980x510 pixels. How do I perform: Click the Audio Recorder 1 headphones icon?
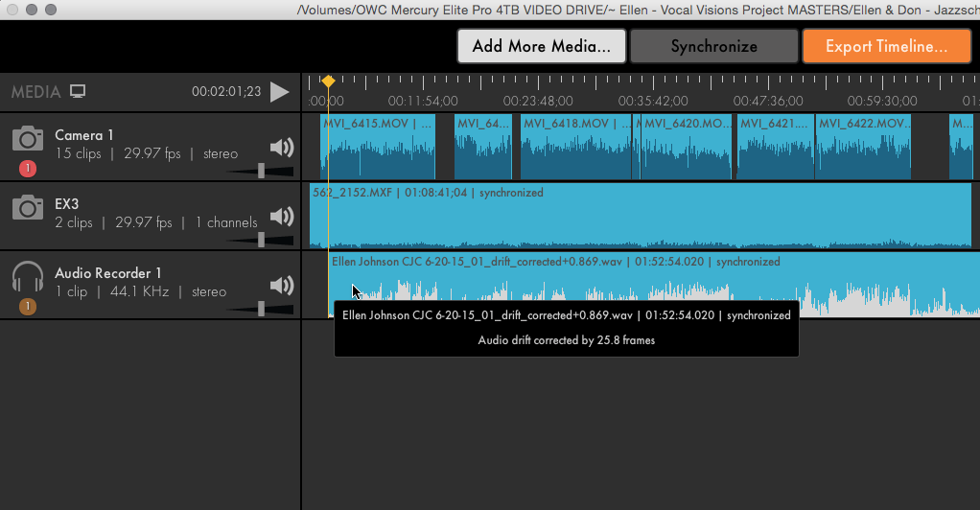[28, 276]
